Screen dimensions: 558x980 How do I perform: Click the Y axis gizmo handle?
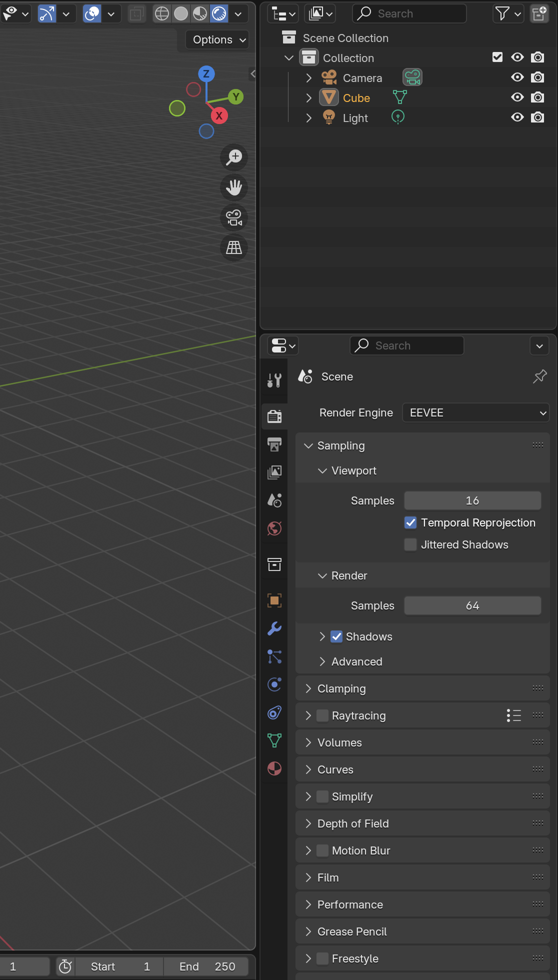[236, 97]
